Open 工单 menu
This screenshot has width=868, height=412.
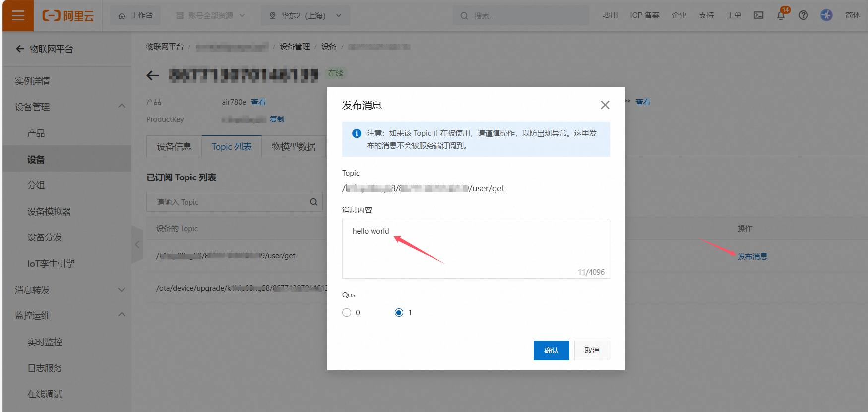pos(734,15)
